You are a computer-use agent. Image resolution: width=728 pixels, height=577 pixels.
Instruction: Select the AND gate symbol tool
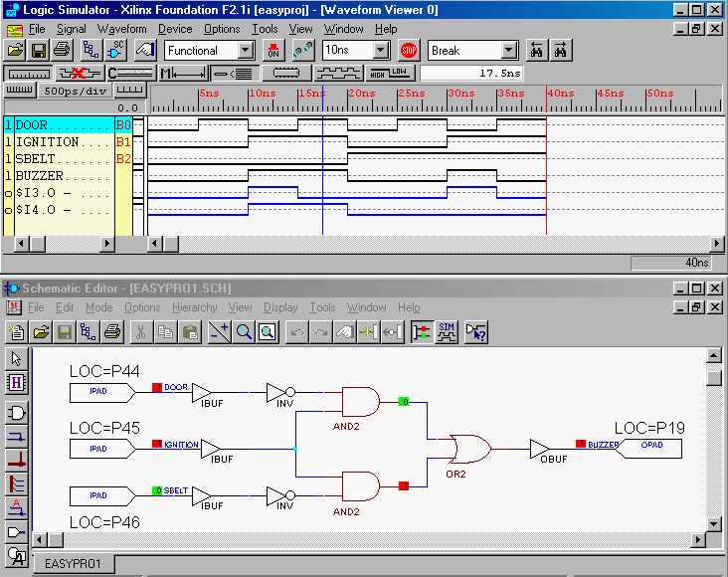click(17, 412)
